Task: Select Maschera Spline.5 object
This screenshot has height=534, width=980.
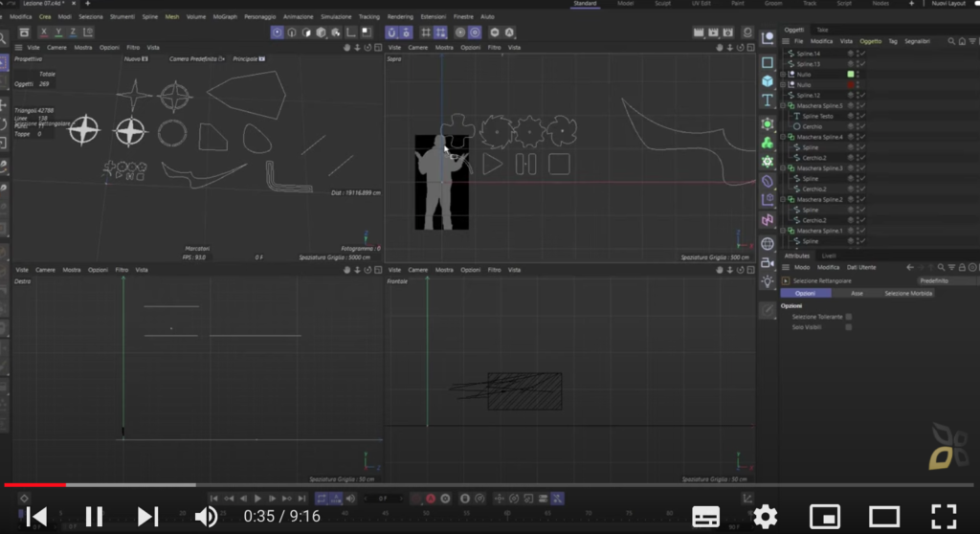Action: (819, 105)
